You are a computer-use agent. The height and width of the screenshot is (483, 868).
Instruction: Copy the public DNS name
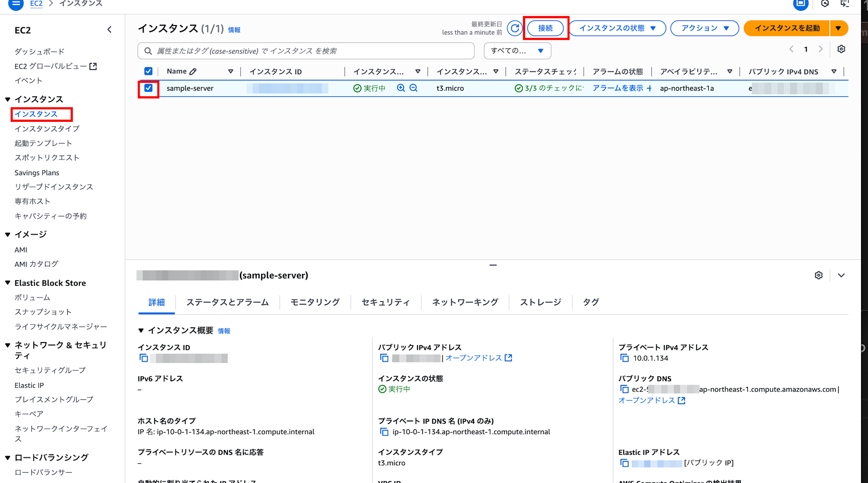coord(625,389)
